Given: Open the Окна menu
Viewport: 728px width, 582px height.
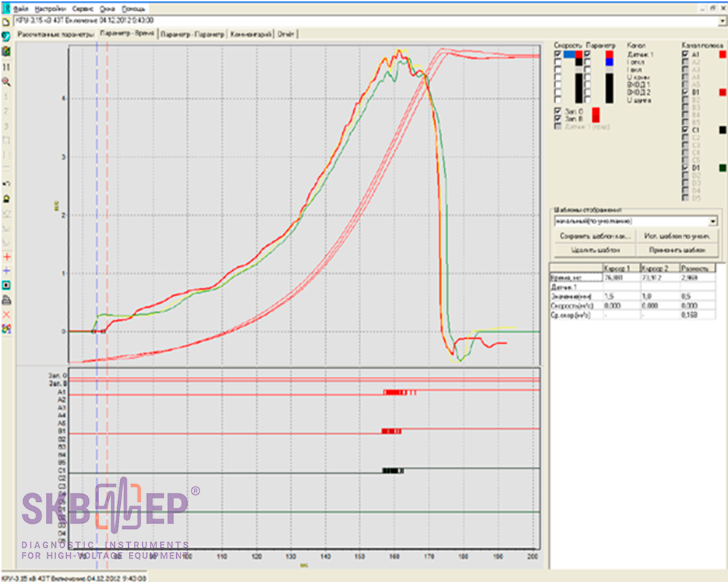Looking at the screenshot, I should coord(107,9).
